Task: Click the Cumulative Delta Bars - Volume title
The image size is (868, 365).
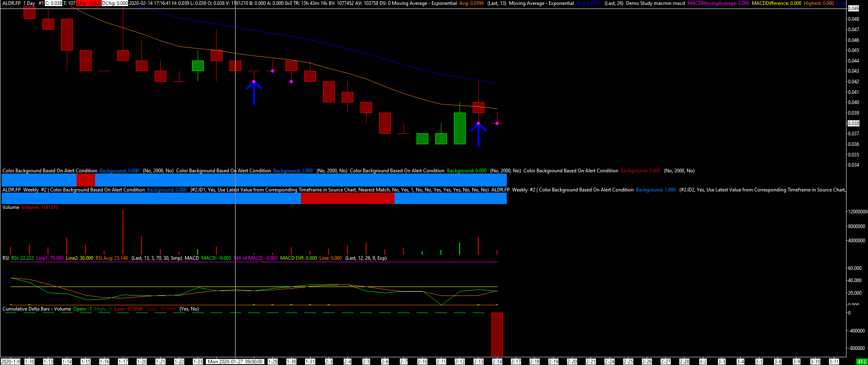Action: point(37,309)
